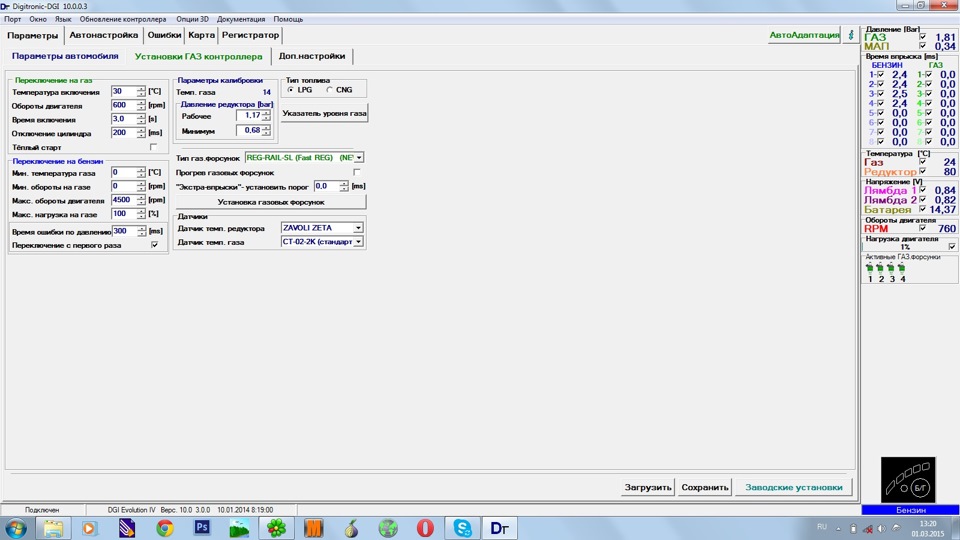Toggle Переключение с первого раза checkbox
The width and height of the screenshot is (960, 540).
tap(154, 245)
